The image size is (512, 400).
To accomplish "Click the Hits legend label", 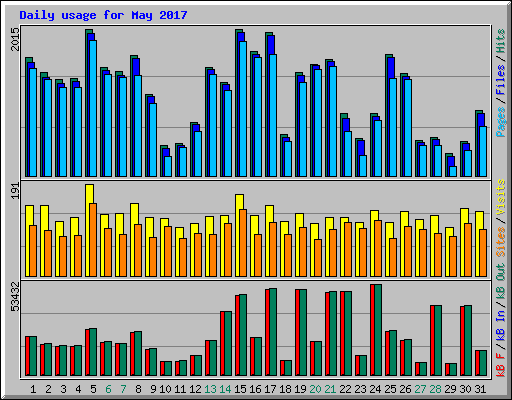I will [500, 41].
